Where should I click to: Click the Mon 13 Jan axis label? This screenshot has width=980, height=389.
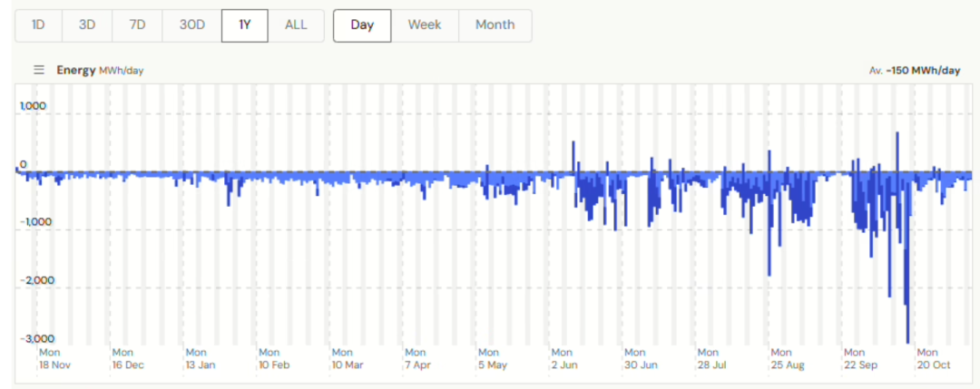click(200, 359)
